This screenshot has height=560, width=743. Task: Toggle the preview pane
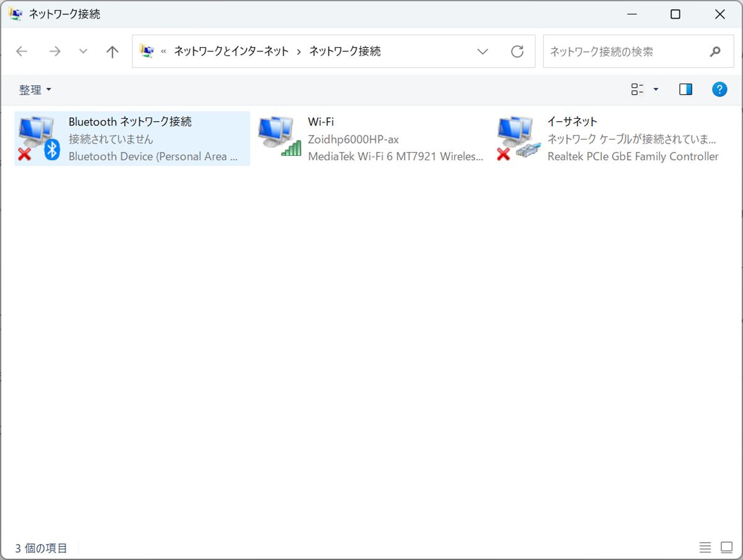point(685,90)
